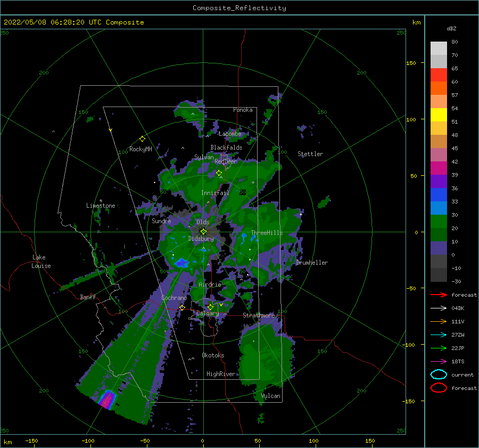Click the cyan 27ZW arrow legend icon

(439, 335)
